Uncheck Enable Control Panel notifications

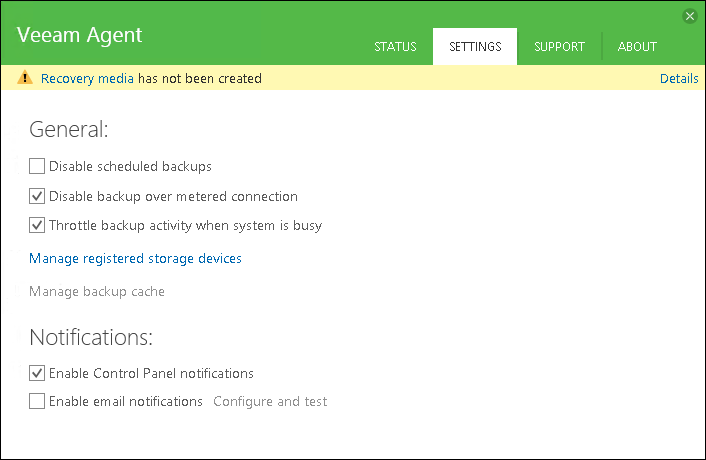pos(37,373)
